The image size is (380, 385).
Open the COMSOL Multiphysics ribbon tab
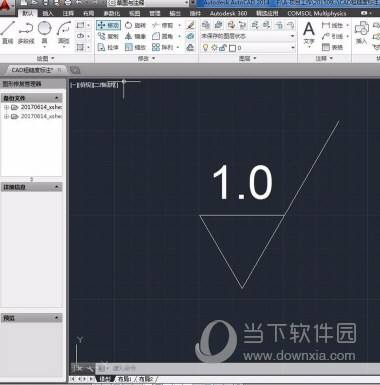pos(317,13)
